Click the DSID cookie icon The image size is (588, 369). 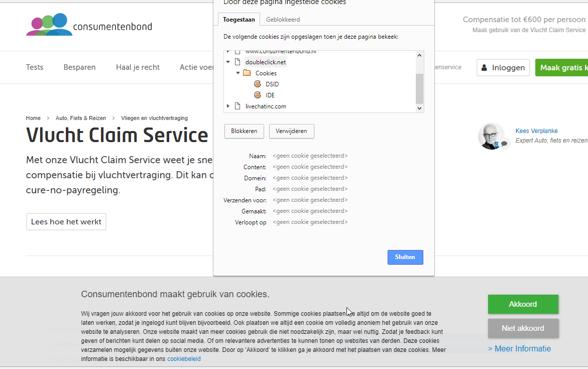(x=258, y=84)
